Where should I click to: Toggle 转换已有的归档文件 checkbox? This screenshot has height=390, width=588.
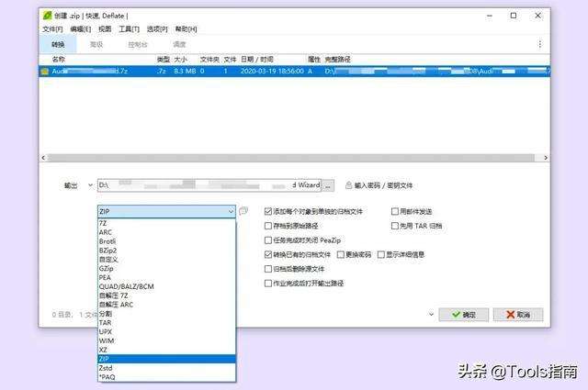(x=267, y=254)
